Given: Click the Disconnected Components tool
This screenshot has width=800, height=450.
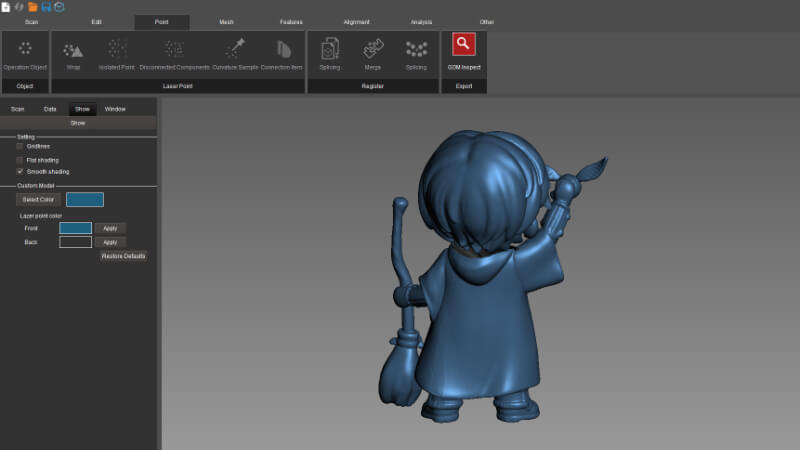Looking at the screenshot, I should point(174,55).
